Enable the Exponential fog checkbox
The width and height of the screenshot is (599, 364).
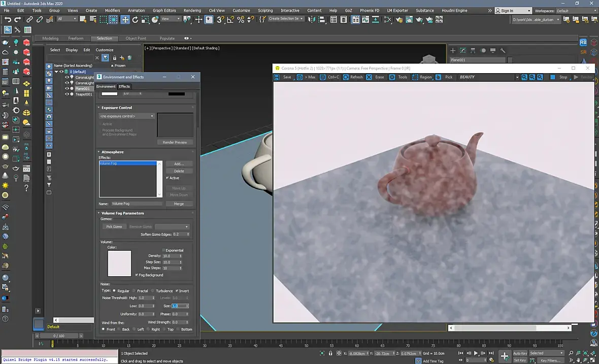(164, 250)
